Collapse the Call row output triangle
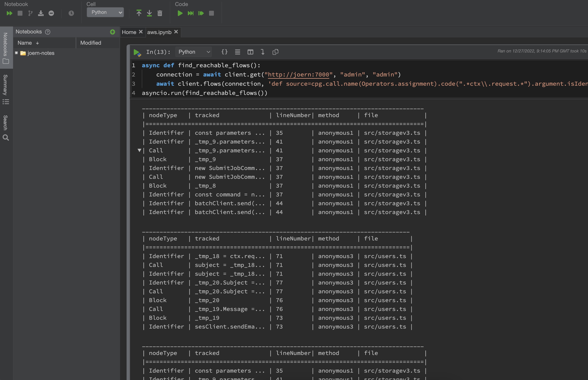 click(x=139, y=150)
